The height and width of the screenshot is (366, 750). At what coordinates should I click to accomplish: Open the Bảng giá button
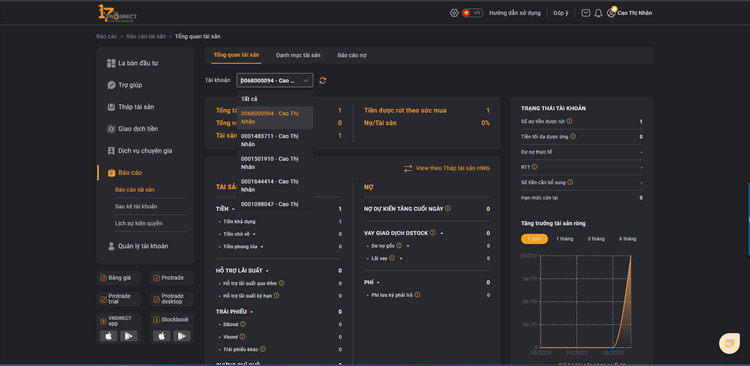119,277
